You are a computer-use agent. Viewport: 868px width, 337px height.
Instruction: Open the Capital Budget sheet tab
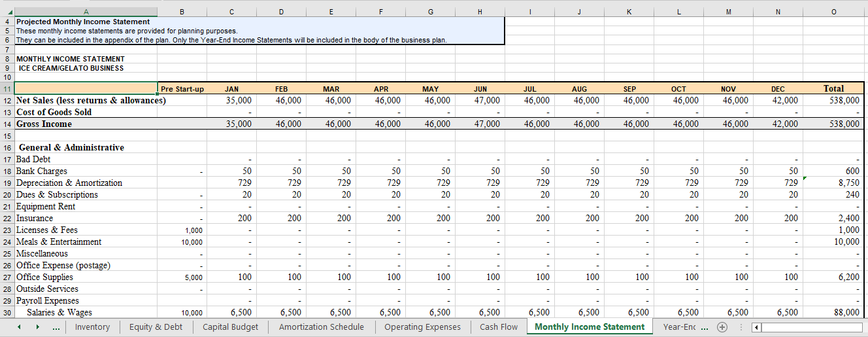click(x=230, y=327)
